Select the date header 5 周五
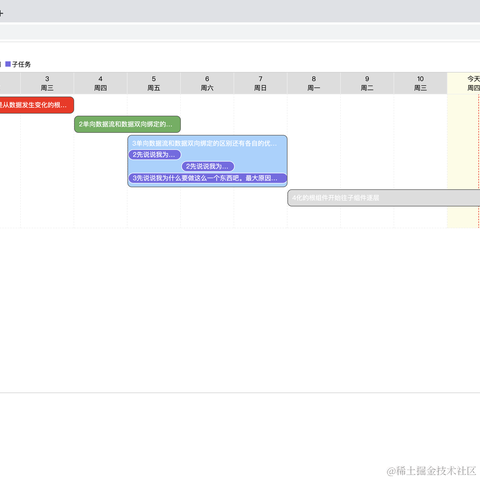The width and height of the screenshot is (480, 480). [154, 83]
